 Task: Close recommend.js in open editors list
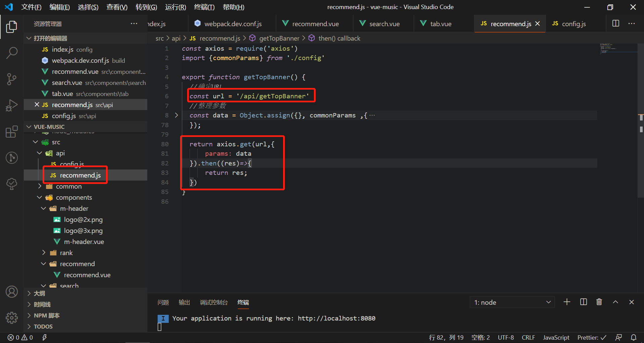[37, 105]
